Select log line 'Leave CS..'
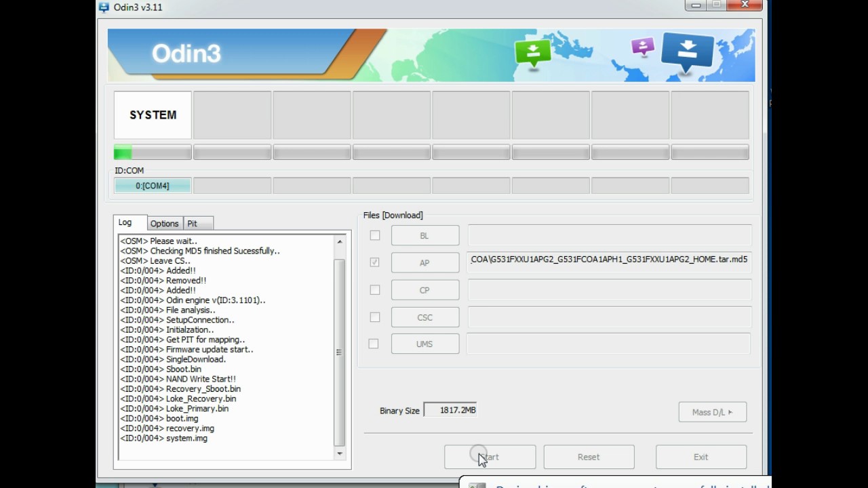The width and height of the screenshot is (868, 488). (155, 261)
